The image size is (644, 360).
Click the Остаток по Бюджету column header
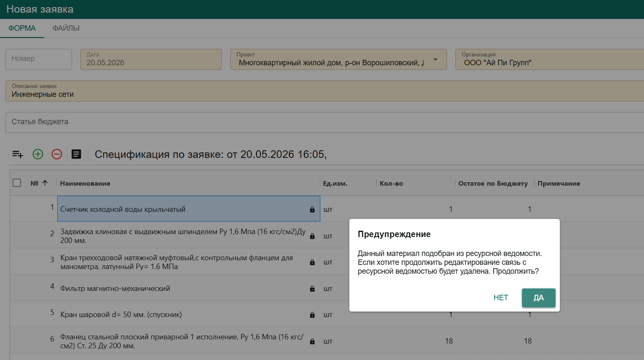pos(493,184)
